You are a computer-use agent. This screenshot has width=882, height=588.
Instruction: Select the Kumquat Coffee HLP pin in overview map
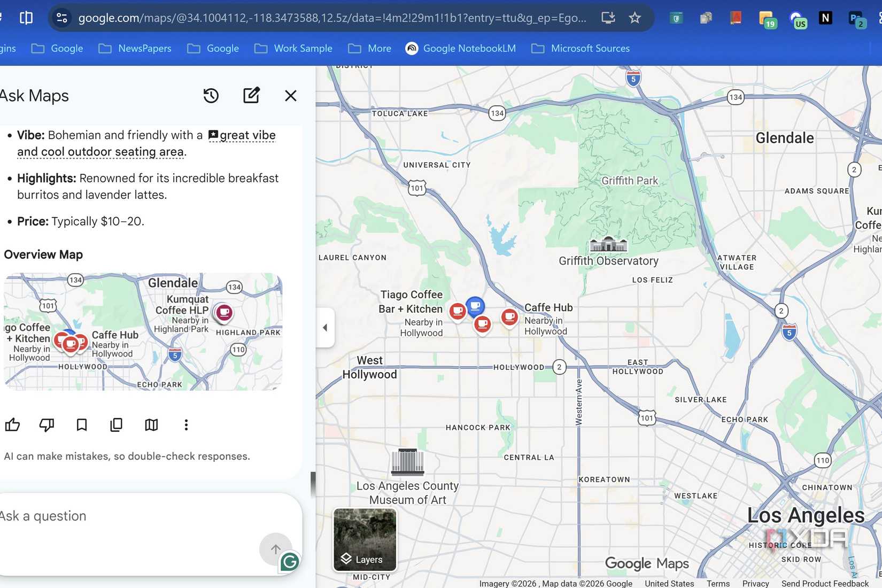tap(224, 312)
